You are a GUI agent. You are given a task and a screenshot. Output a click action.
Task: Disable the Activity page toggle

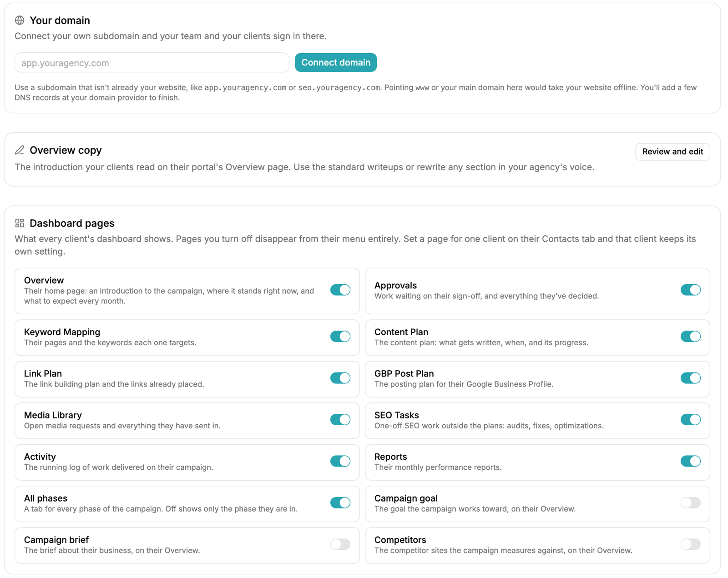(x=340, y=461)
